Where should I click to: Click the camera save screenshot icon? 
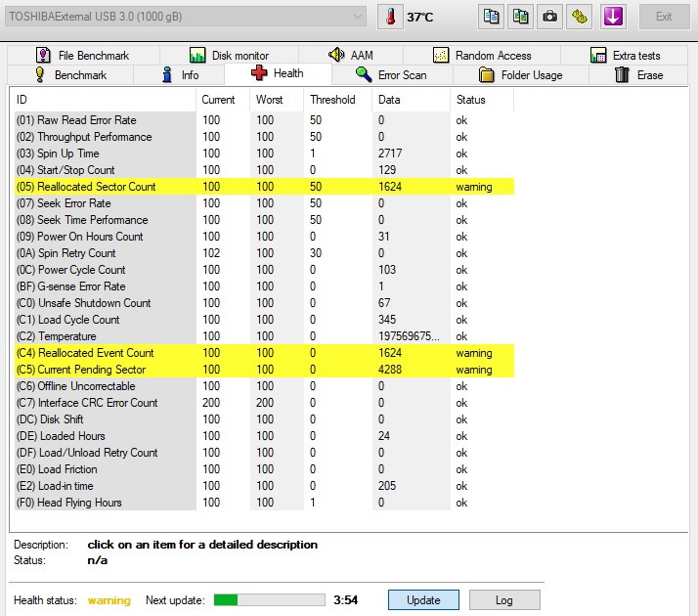point(549,17)
